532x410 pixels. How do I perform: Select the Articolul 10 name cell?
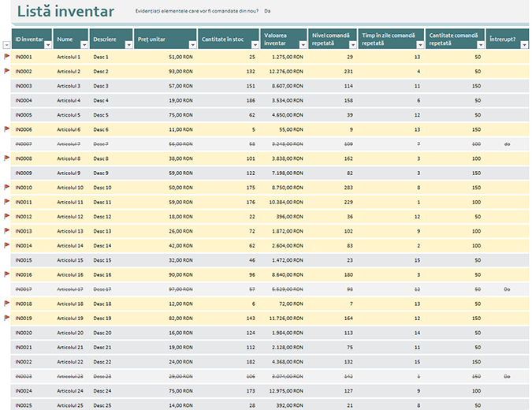click(70, 188)
